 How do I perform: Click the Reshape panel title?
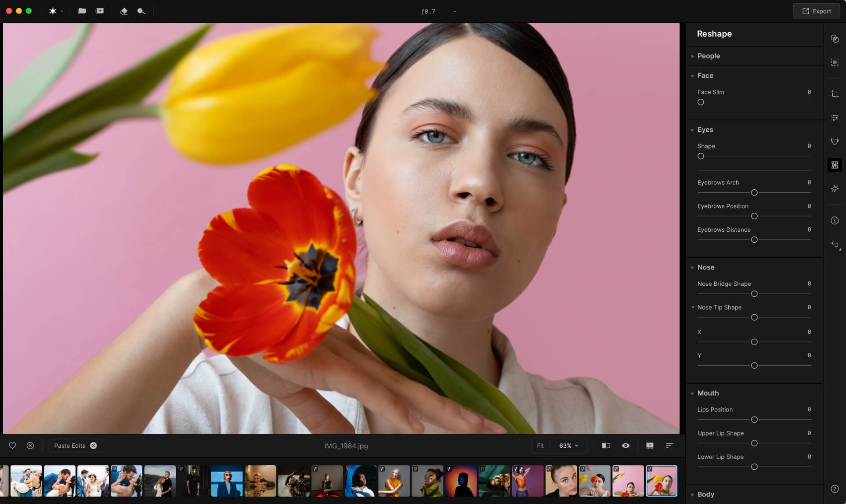[714, 34]
